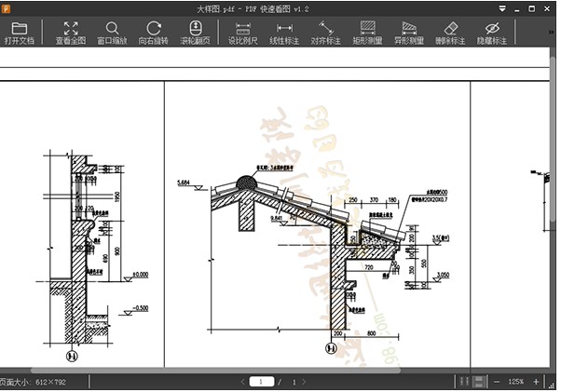
Task: Click the 370 dimension above gutter
Action: click(x=374, y=200)
